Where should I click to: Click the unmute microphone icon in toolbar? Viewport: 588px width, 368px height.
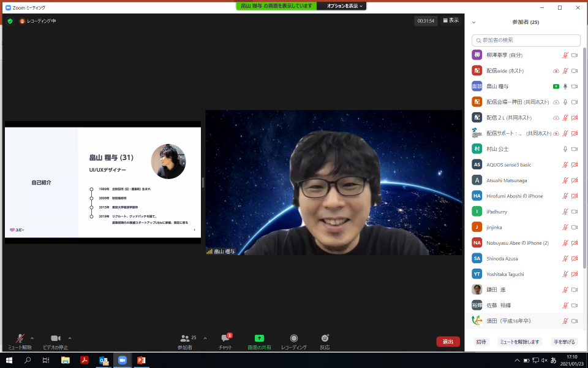point(20,339)
